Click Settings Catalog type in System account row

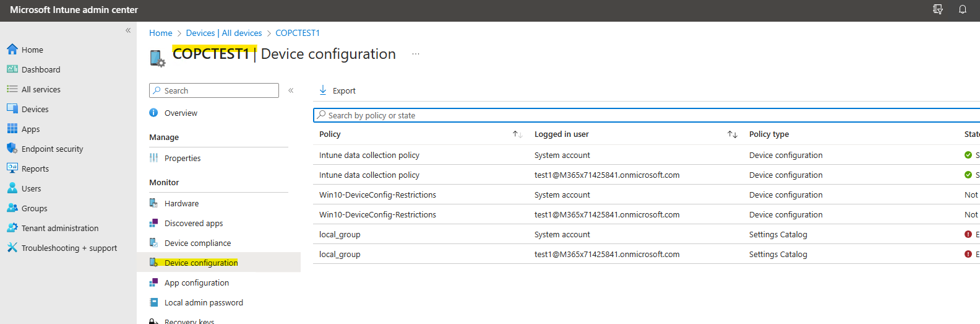pyautogui.click(x=778, y=234)
